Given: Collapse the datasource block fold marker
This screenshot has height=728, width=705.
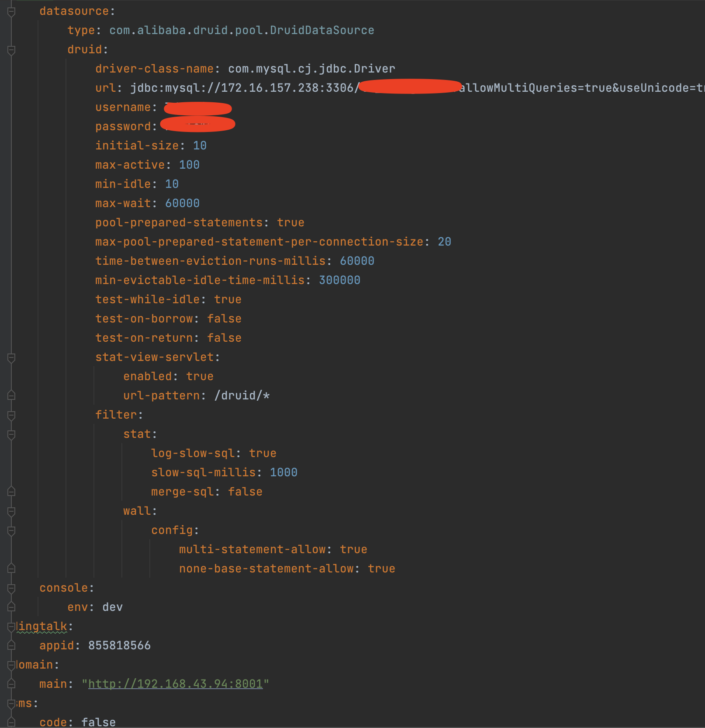Looking at the screenshot, I should click(11, 12).
